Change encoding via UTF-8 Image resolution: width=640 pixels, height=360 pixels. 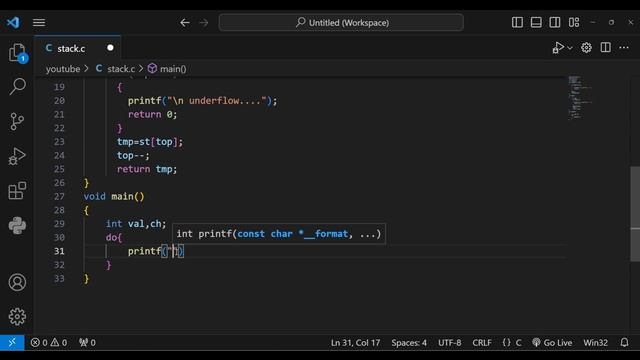[449, 342]
